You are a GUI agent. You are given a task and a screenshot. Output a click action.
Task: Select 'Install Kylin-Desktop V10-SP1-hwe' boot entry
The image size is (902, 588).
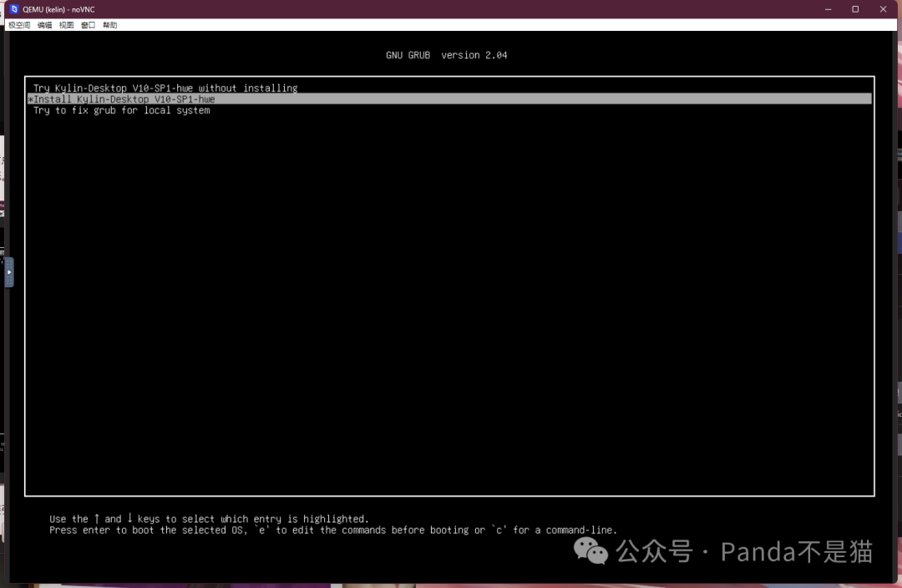(x=449, y=99)
